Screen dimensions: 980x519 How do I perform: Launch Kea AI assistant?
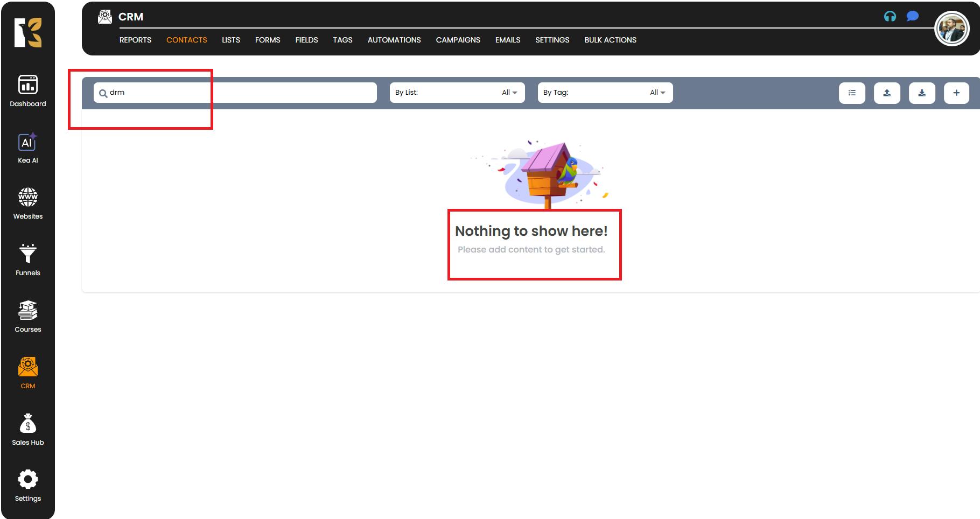point(28,148)
